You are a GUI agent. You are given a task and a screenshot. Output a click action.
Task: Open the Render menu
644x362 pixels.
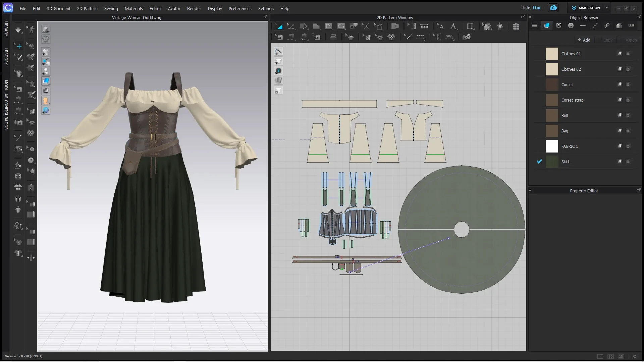(194, 8)
